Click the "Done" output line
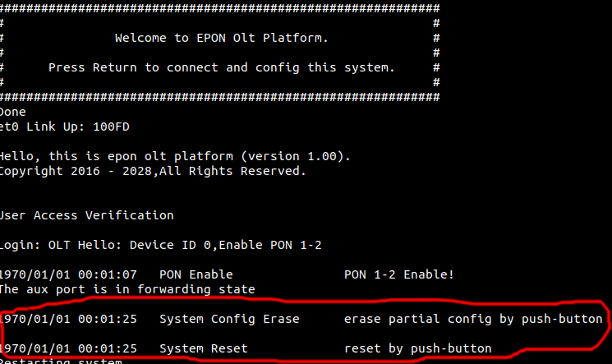Screen dimensions: 612x364 [x=13, y=112]
